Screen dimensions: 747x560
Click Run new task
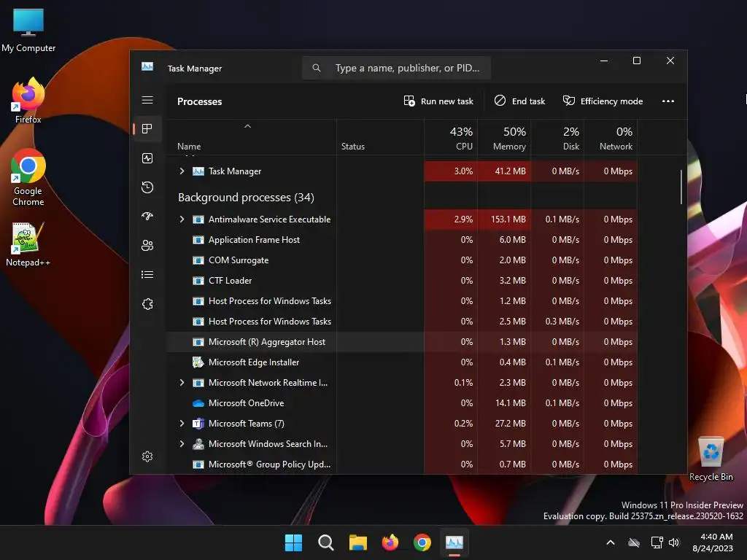(438, 101)
